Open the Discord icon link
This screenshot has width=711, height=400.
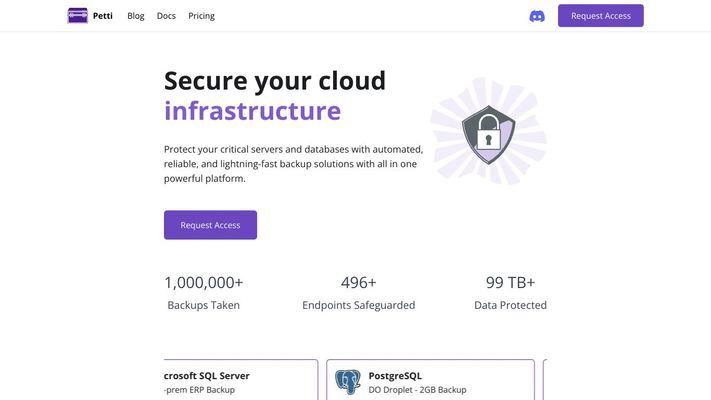(x=537, y=16)
